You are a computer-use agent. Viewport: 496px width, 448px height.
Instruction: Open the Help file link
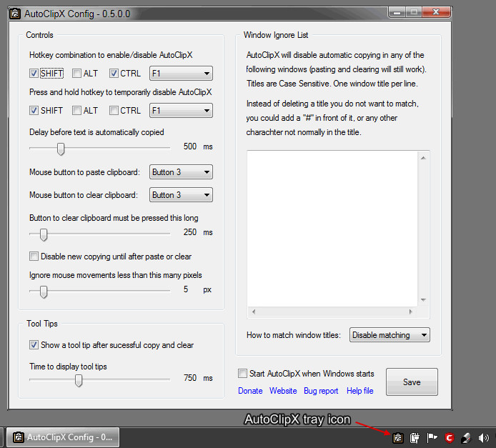[360, 391]
